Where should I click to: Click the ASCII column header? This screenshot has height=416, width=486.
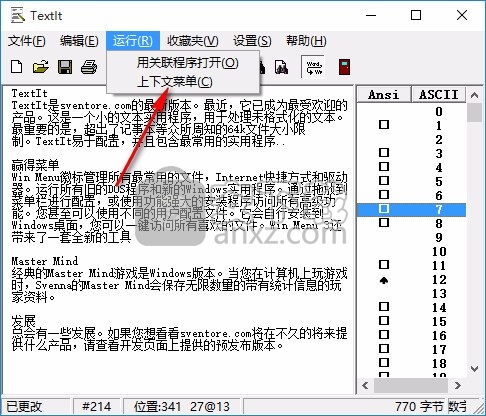(x=439, y=94)
